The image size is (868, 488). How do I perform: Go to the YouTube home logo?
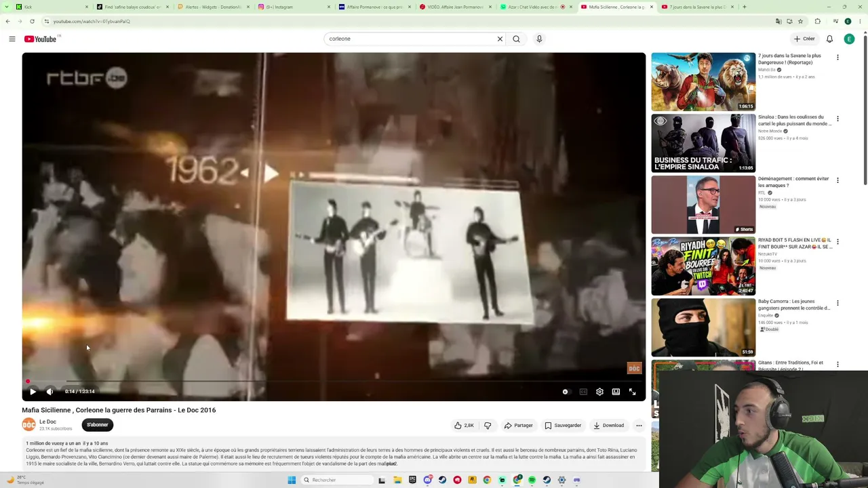click(41, 39)
